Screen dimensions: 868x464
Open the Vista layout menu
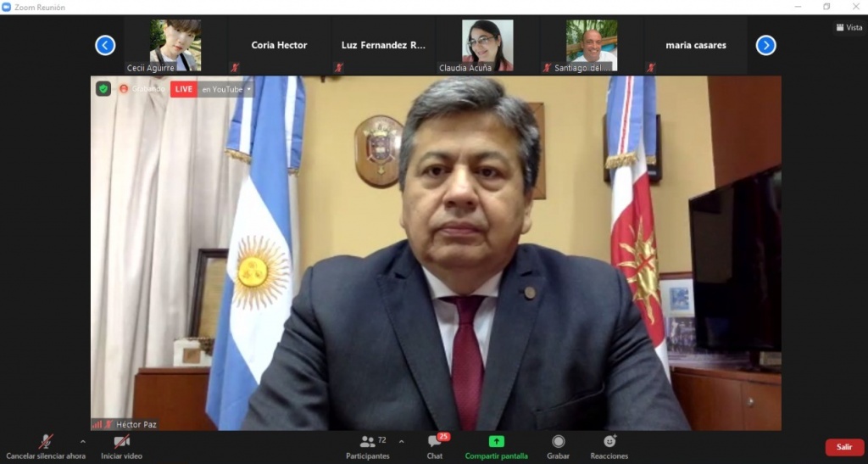(849, 27)
